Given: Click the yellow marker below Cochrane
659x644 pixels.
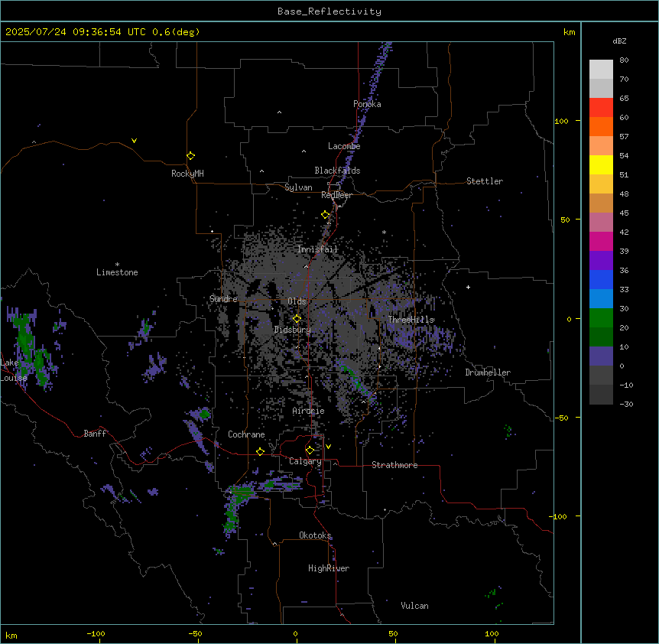Looking at the screenshot, I should (x=260, y=451).
